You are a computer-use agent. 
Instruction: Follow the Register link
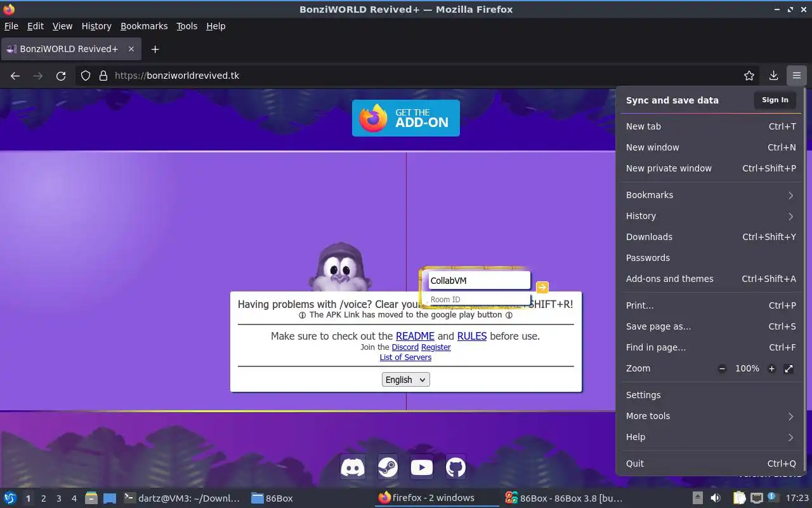(x=436, y=347)
